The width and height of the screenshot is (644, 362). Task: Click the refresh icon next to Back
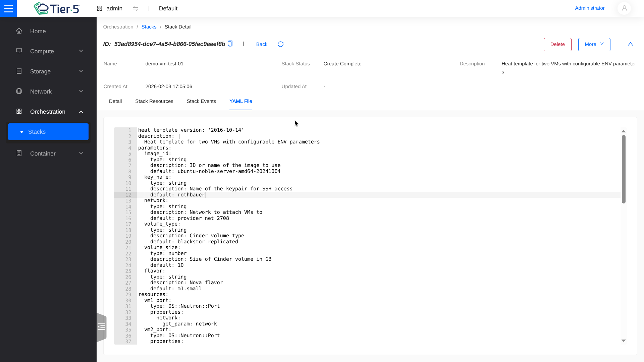[x=281, y=44]
